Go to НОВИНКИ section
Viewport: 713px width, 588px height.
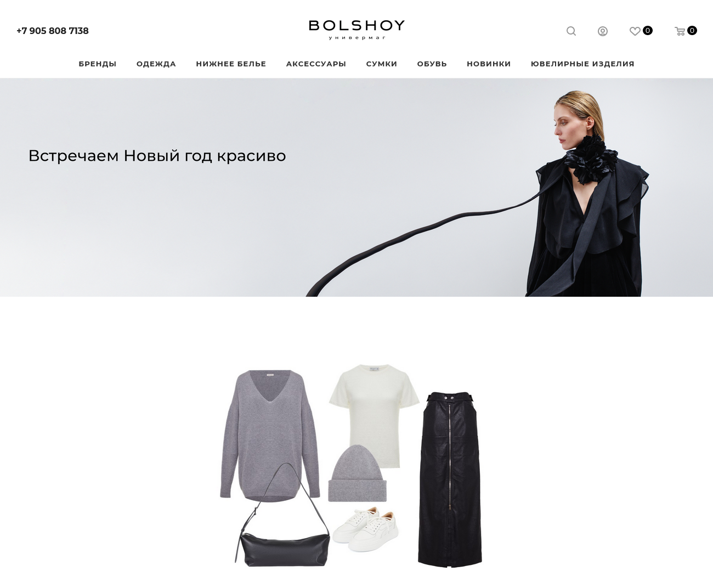point(489,64)
